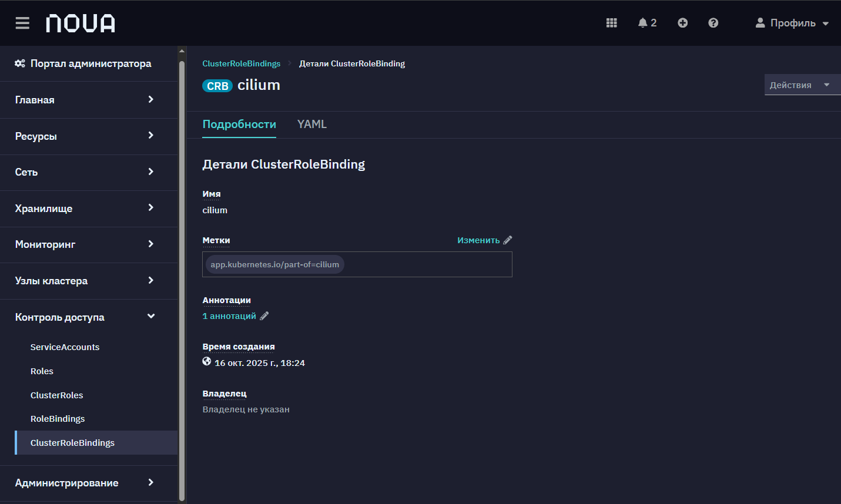Screen dimensions: 841x504
Task: Expand the Узлы кластера menu section
Action: pyautogui.click(x=89, y=281)
